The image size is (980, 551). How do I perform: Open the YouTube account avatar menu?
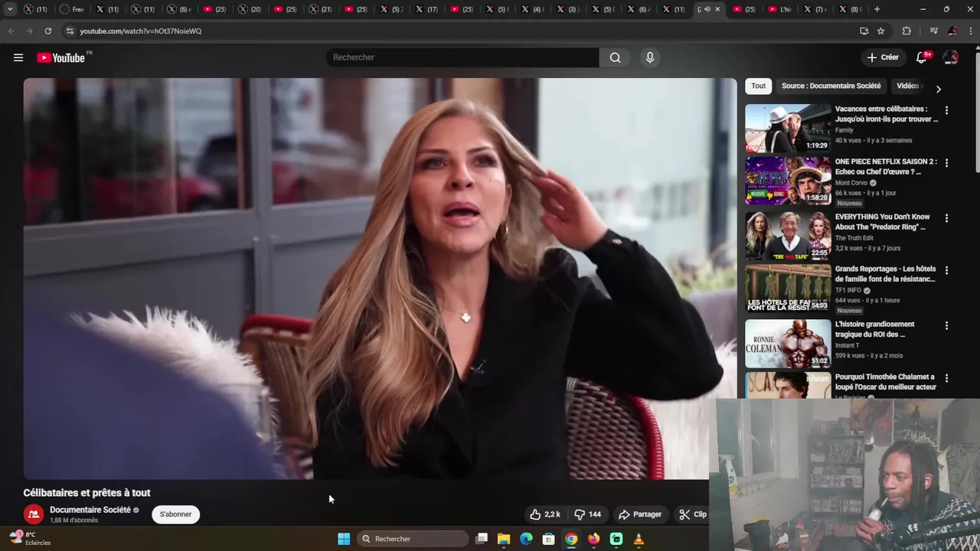(951, 57)
